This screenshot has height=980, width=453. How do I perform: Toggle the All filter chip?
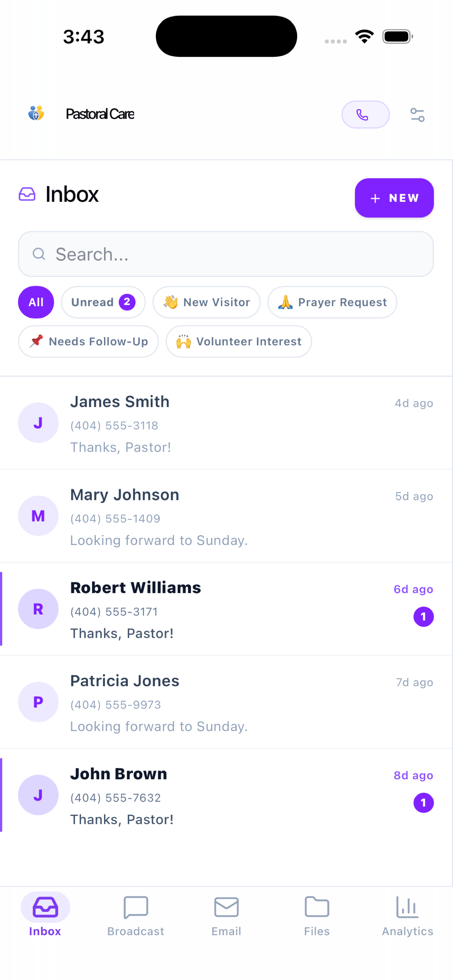36,302
